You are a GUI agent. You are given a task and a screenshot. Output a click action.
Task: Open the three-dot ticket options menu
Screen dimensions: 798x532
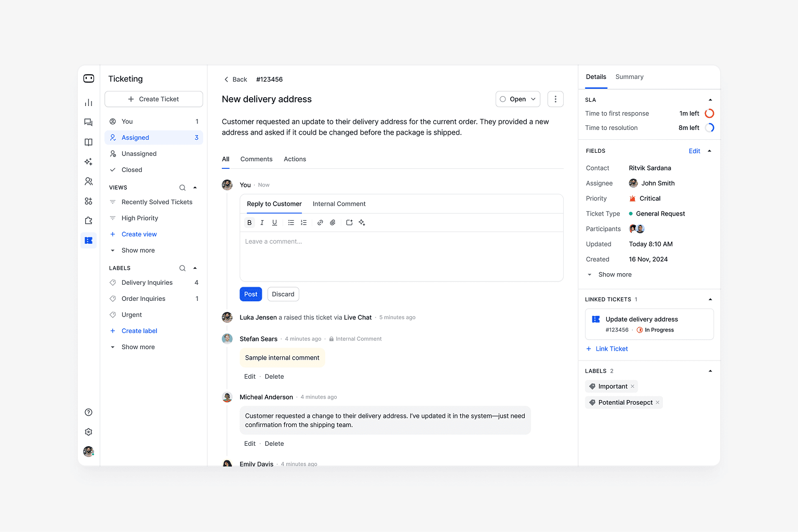pos(555,99)
